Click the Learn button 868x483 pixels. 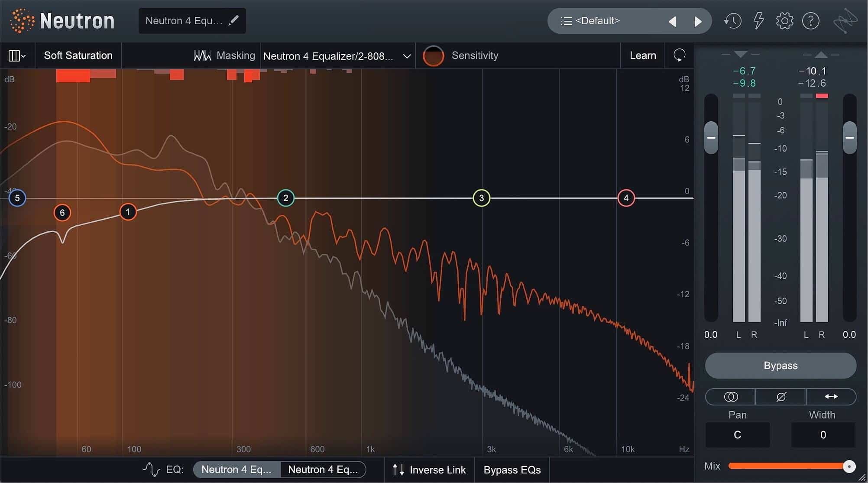pos(643,55)
